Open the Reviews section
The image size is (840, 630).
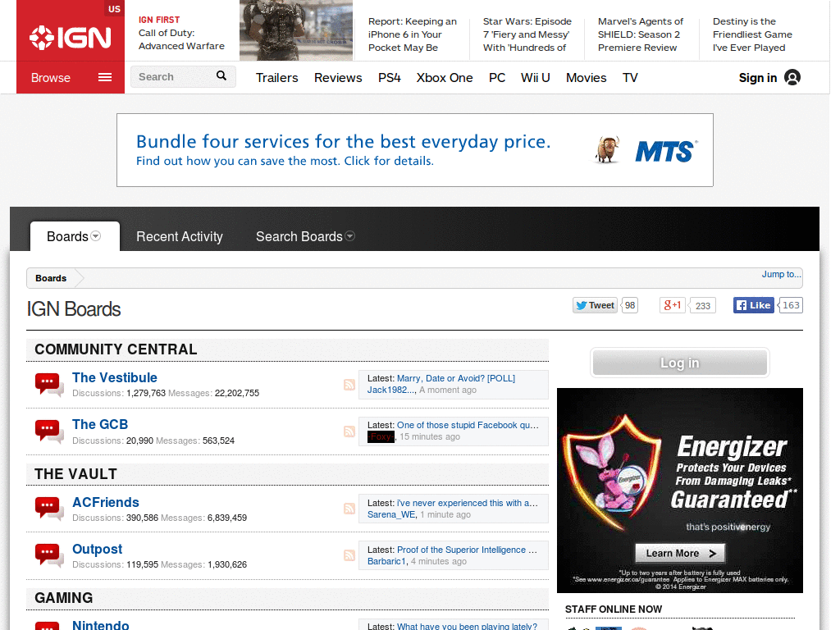(338, 78)
